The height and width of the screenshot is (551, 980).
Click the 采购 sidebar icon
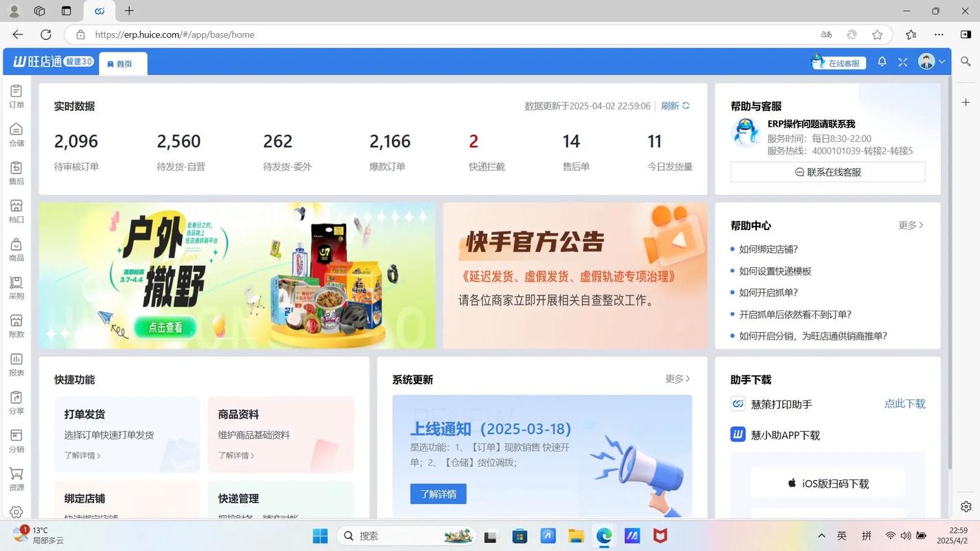pos(16,288)
